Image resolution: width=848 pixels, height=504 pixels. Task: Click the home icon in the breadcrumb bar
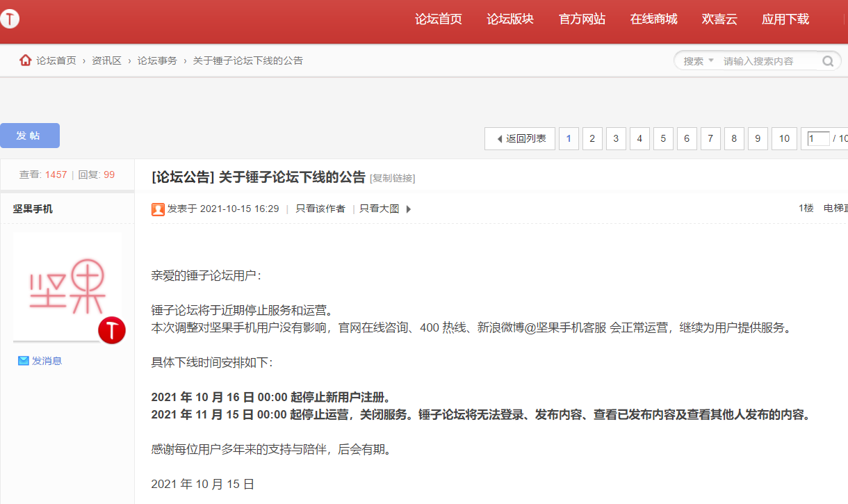point(26,60)
